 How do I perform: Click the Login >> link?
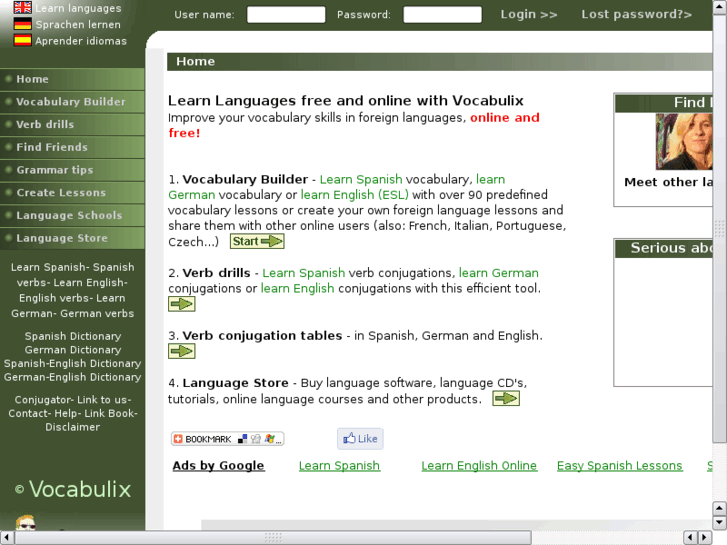tap(529, 14)
